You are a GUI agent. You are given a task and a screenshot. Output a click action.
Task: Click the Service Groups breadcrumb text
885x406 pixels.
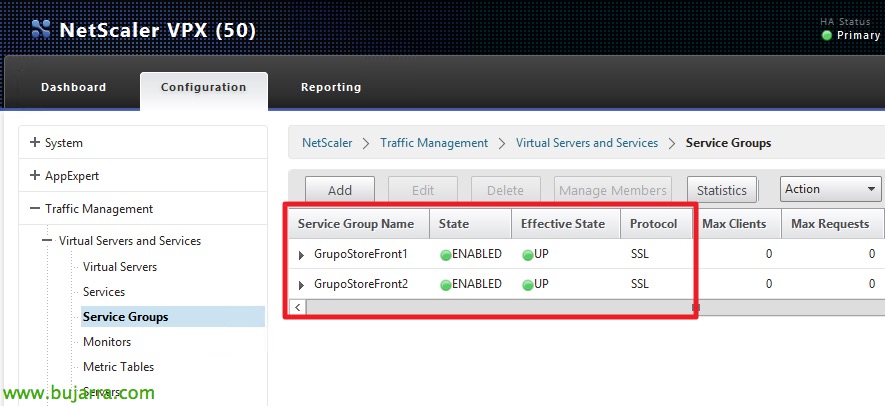729,143
